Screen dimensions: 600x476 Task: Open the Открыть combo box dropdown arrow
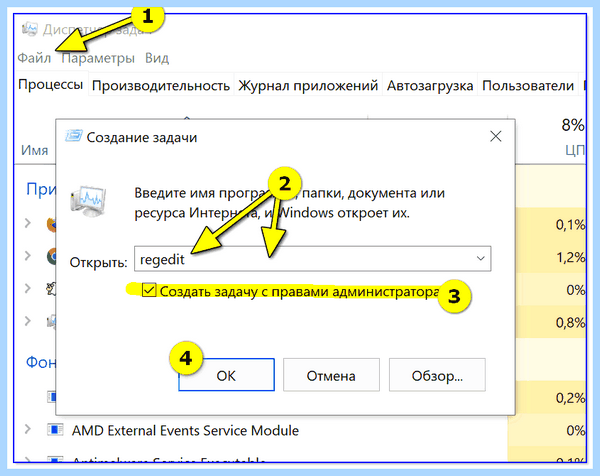point(481,259)
